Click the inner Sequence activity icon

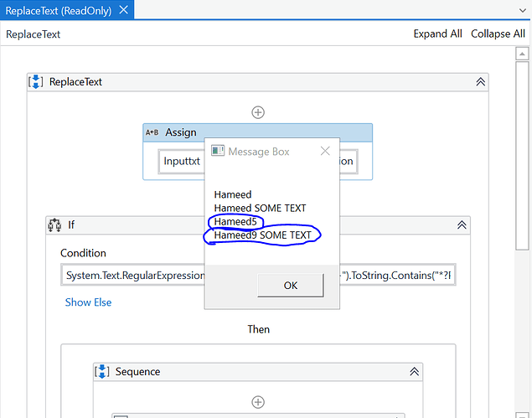pos(102,371)
